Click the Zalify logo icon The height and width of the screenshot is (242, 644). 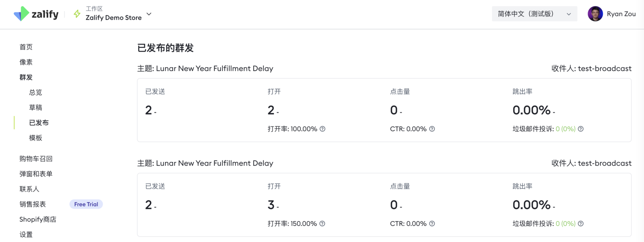pos(21,14)
